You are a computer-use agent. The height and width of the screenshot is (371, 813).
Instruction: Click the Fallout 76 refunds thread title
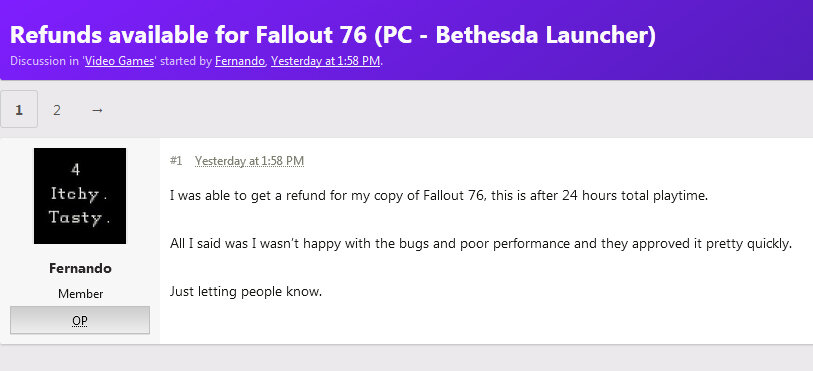333,35
